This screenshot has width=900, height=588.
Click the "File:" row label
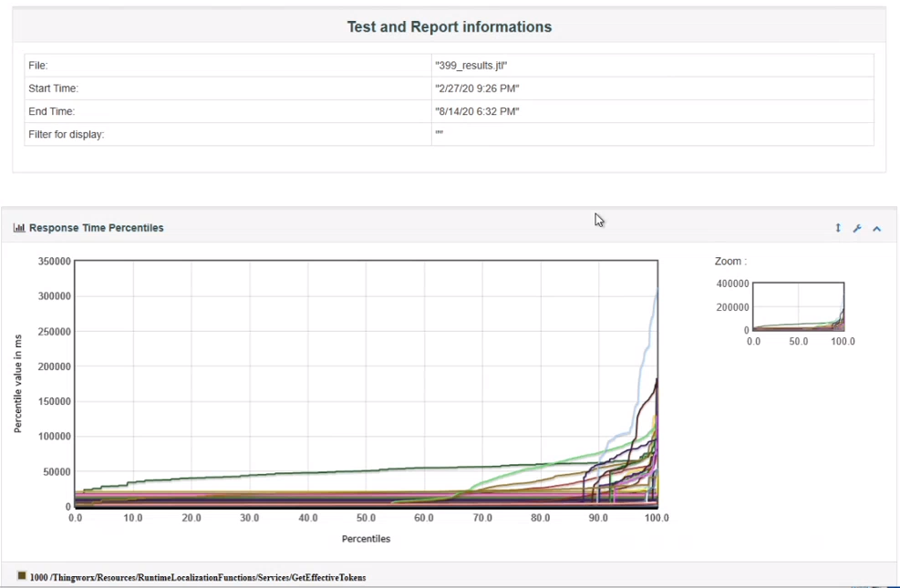tap(38, 66)
